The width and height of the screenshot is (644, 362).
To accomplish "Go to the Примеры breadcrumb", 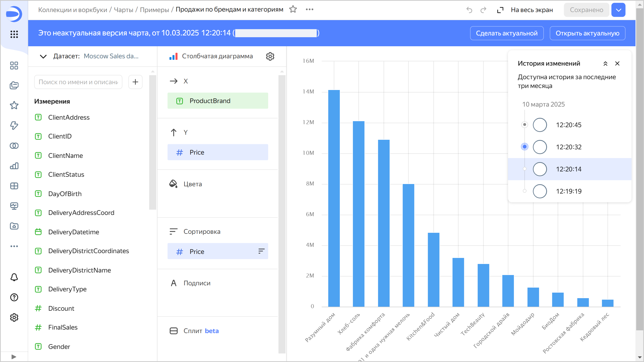I will pyautogui.click(x=154, y=10).
